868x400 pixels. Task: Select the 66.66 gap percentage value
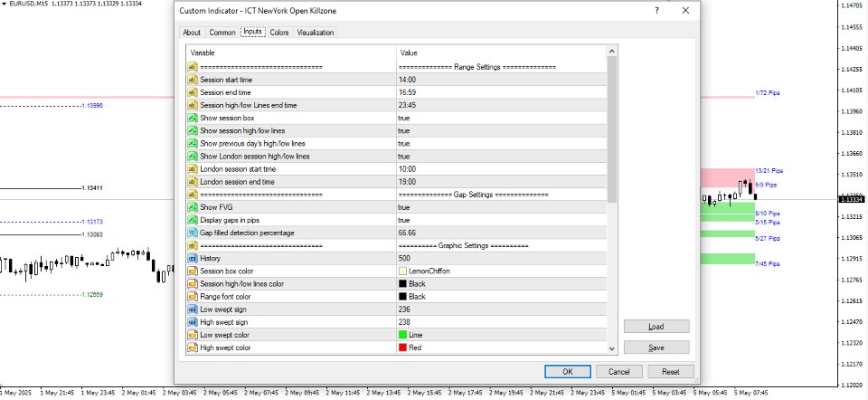[x=407, y=233]
